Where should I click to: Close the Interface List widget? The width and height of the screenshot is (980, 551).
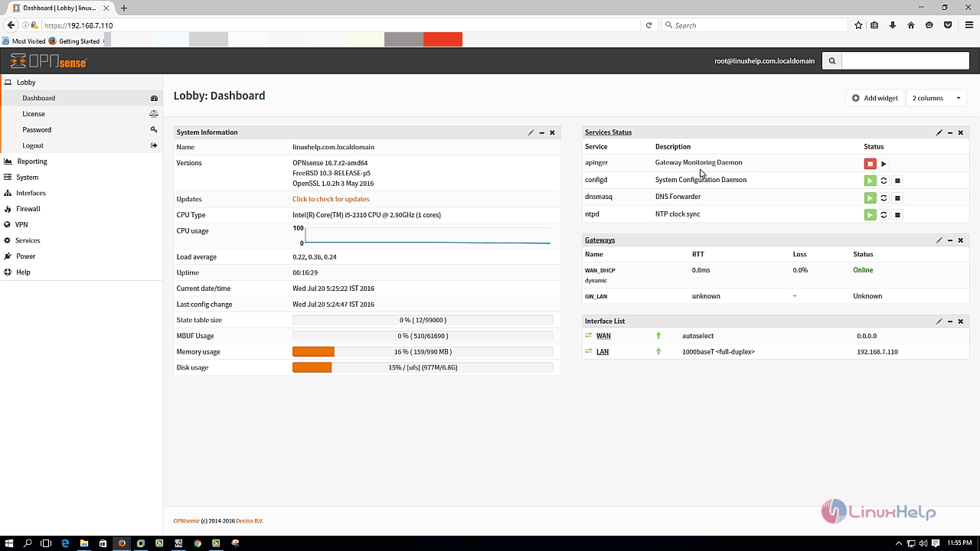pyautogui.click(x=961, y=321)
